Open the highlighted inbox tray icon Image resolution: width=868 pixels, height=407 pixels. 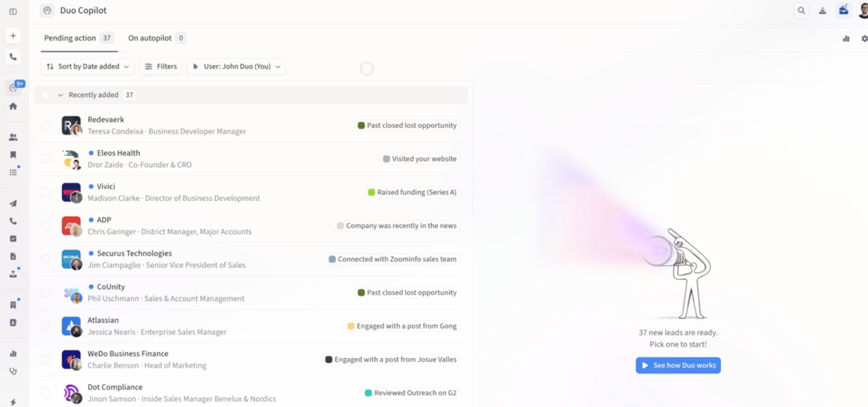pyautogui.click(x=844, y=10)
